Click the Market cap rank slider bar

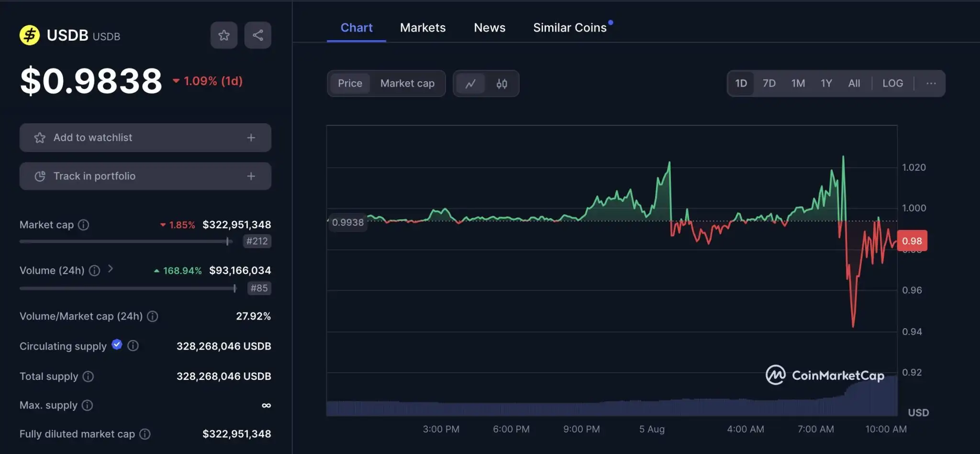coord(125,242)
